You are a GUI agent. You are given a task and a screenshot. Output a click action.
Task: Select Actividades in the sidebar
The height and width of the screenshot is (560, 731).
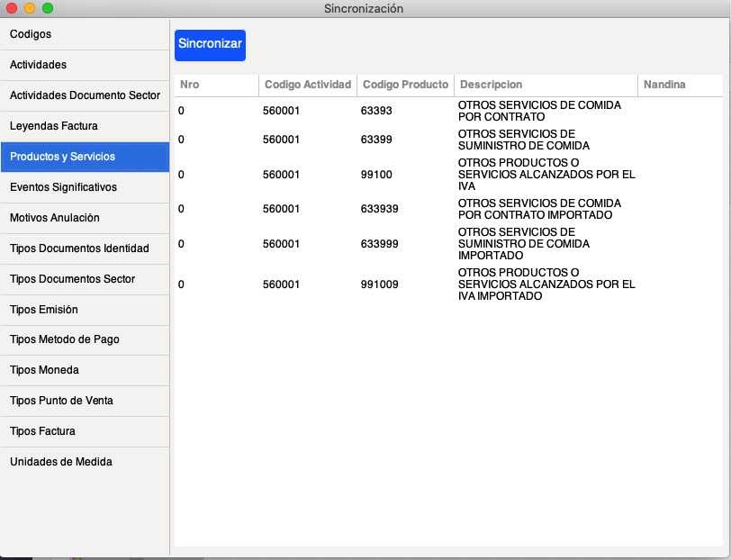point(85,65)
